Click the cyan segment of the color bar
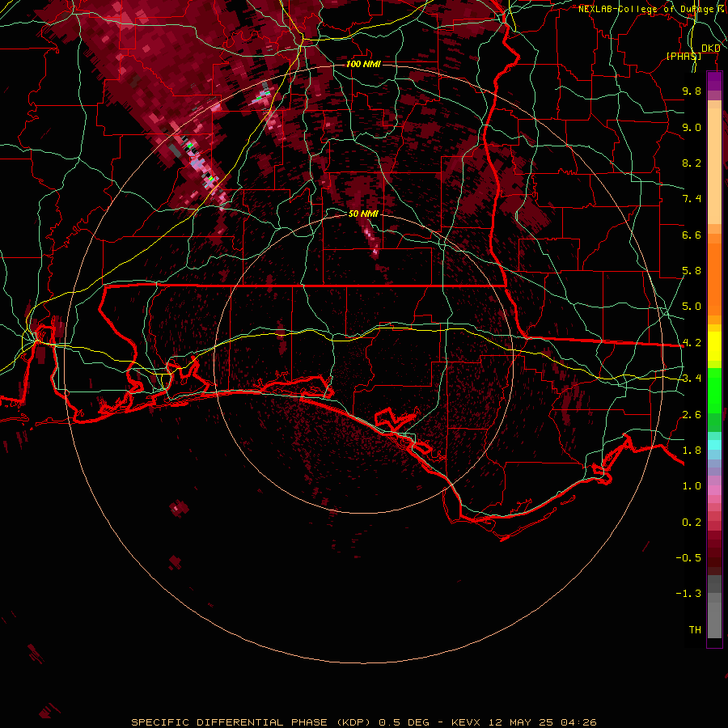The image size is (728, 728). (x=714, y=445)
